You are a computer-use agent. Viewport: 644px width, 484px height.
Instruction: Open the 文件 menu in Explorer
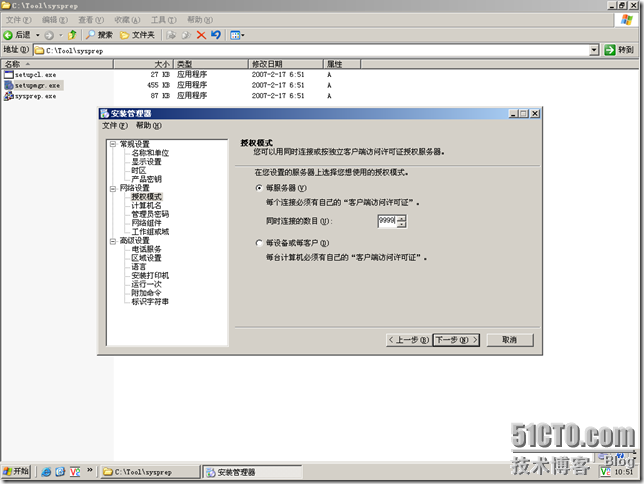(x=18, y=20)
